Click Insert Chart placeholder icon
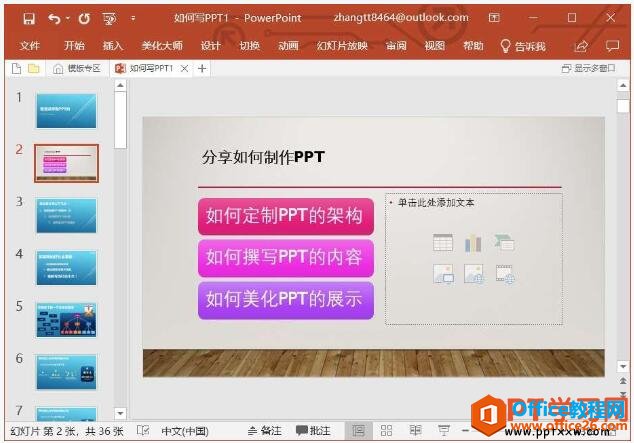Screen dimensions: 634x443 click(473, 243)
